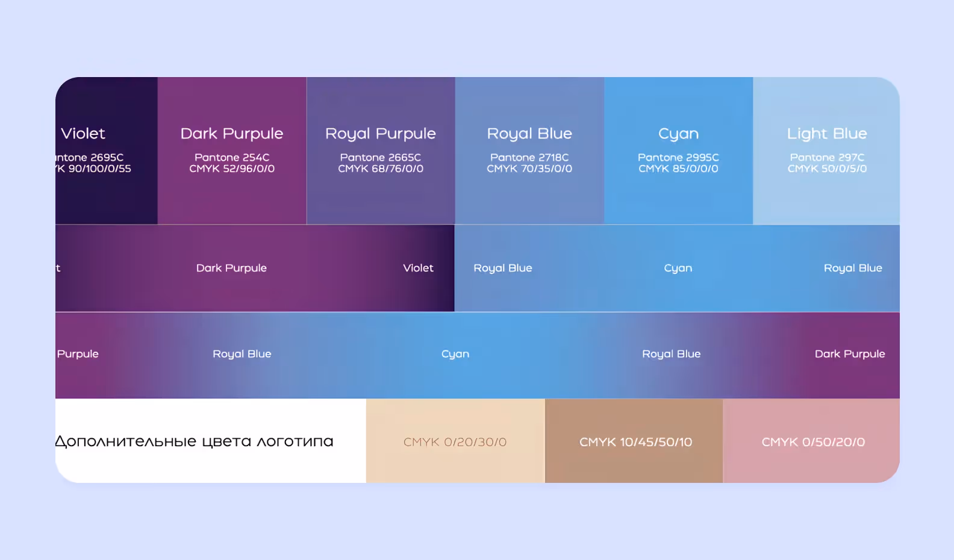The image size is (954, 560).
Task: Click right "Royal Blue" label in the purple-edged gradient
Action: tap(672, 354)
